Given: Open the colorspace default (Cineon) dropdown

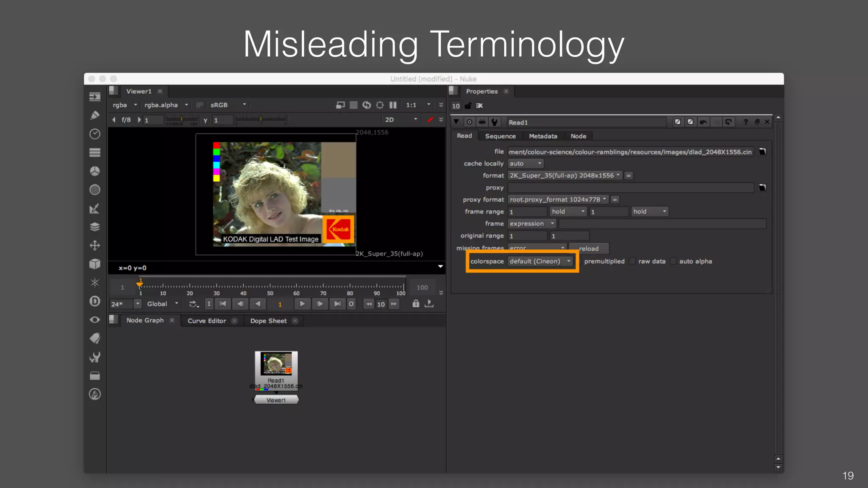Looking at the screenshot, I should (540, 261).
